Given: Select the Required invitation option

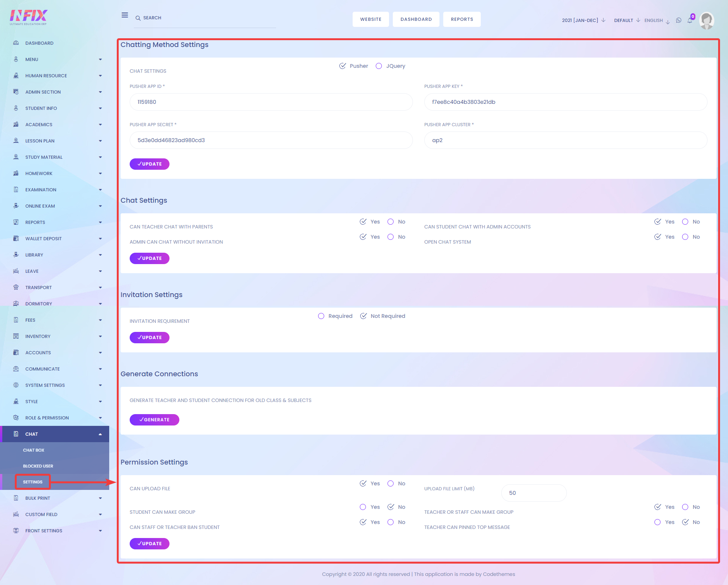Looking at the screenshot, I should [321, 316].
